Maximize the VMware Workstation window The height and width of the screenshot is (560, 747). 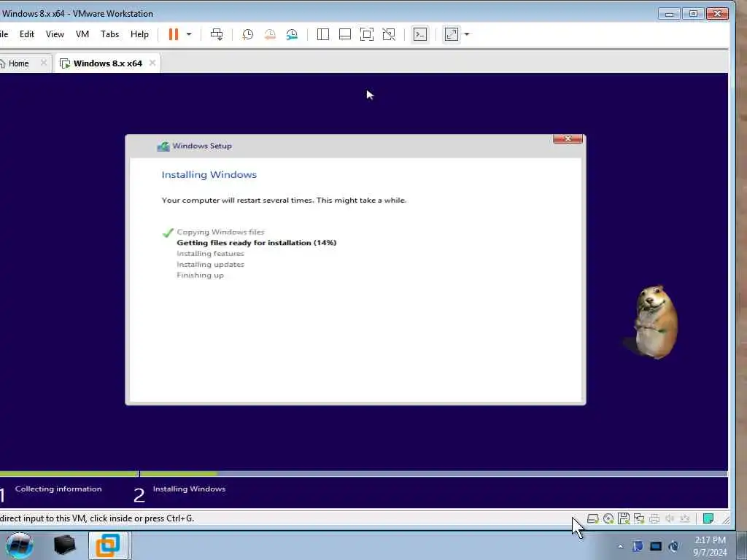[x=693, y=14]
